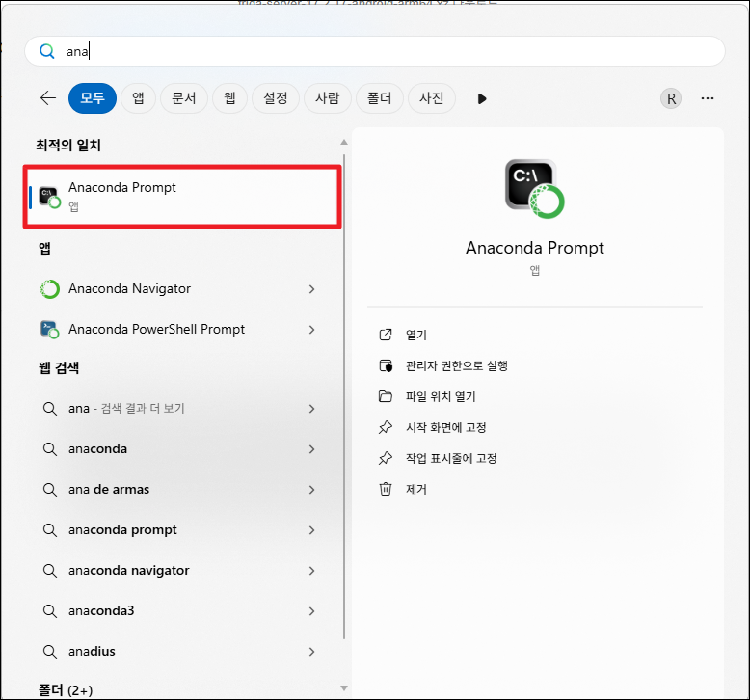Image resolution: width=750 pixels, height=700 pixels.
Task: Click the Anaconda PowerShell Prompt icon
Action: point(50,329)
